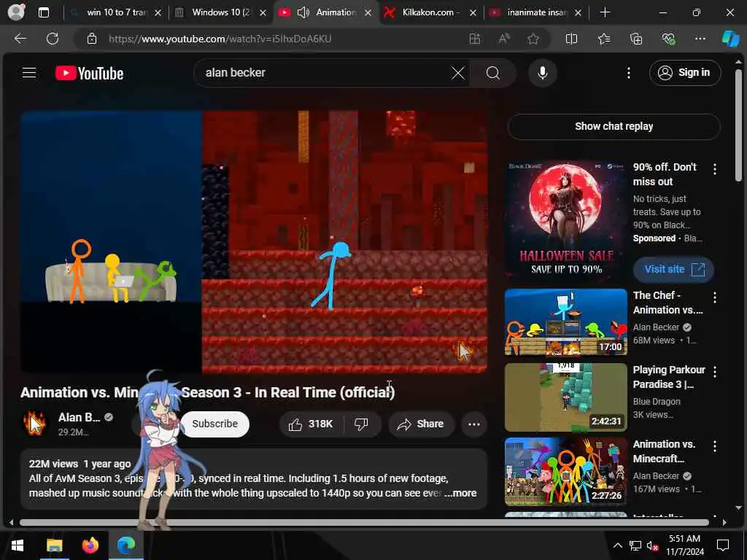Click Visit site on the ad
This screenshot has height=560, width=747.
(673, 270)
